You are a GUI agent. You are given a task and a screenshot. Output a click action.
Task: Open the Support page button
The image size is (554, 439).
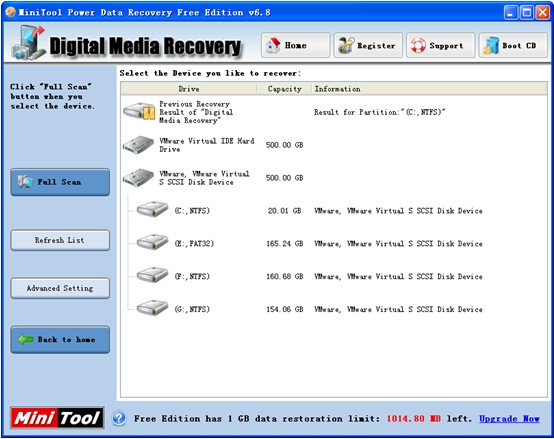(440, 45)
